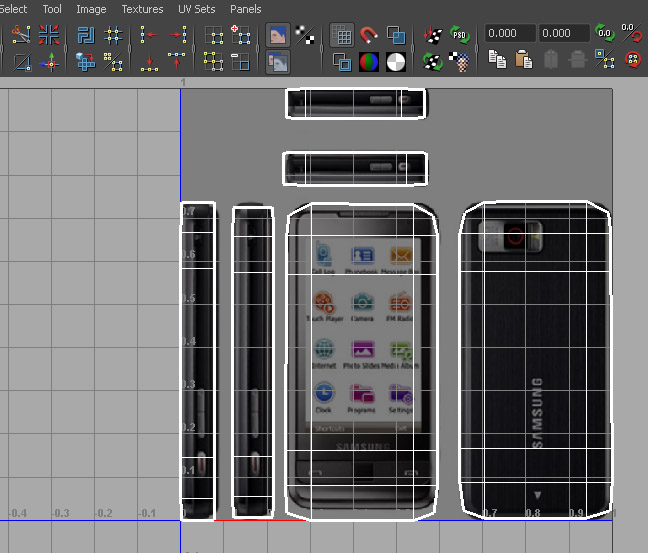The image size is (648, 553).
Task: Click the Refresh UV values icon
Action: 605,33
